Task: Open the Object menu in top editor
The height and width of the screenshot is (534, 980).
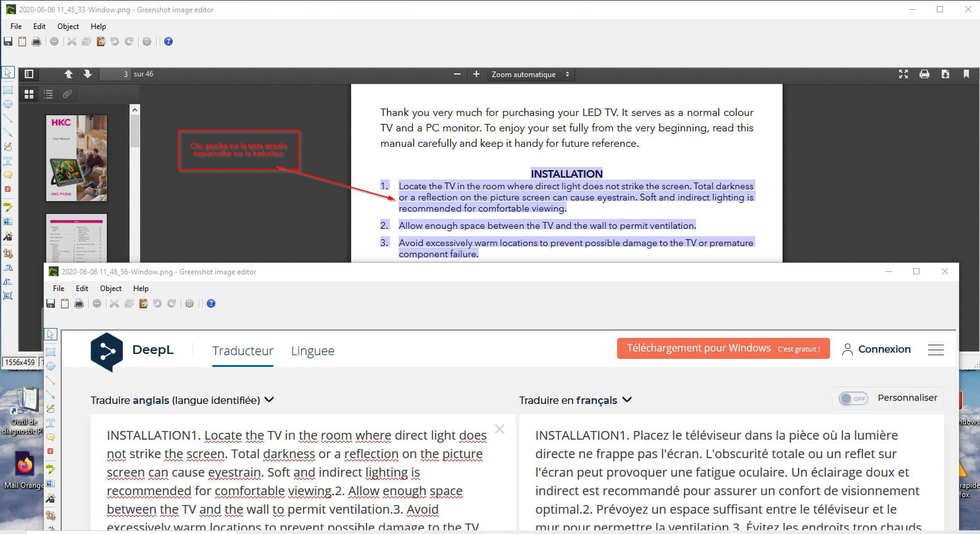Action: click(x=68, y=27)
